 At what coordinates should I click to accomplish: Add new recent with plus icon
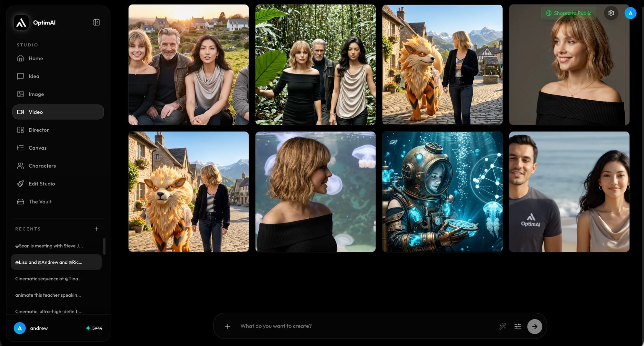(96, 229)
